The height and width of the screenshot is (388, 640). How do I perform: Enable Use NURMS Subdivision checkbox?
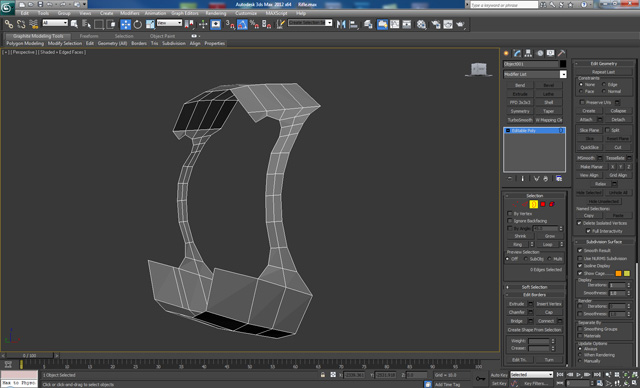tap(580, 259)
